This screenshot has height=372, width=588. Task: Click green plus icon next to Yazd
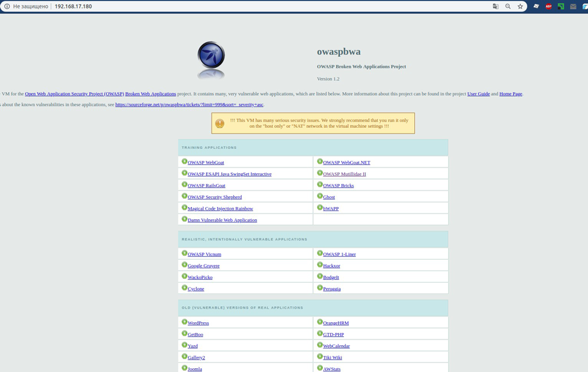[184, 345]
